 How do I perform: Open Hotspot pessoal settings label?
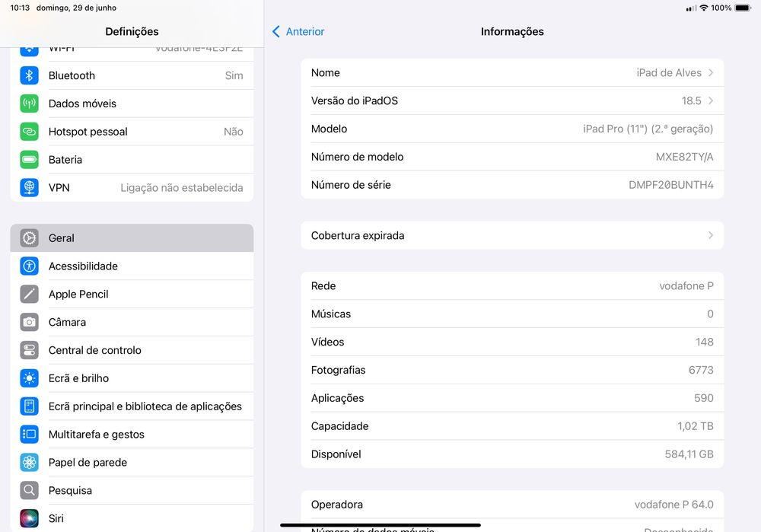click(x=88, y=132)
